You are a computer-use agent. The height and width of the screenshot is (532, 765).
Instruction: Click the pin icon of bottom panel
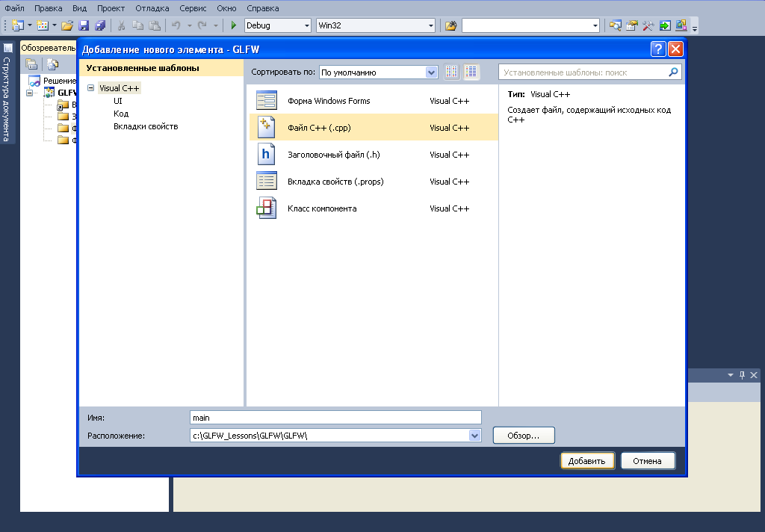[x=742, y=375]
